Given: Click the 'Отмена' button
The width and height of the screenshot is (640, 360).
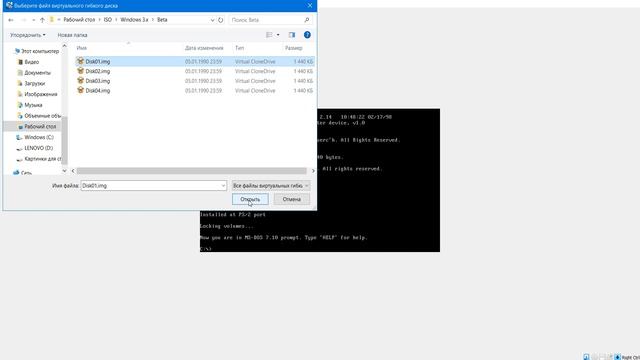Looking at the screenshot, I should pos(291,199).
